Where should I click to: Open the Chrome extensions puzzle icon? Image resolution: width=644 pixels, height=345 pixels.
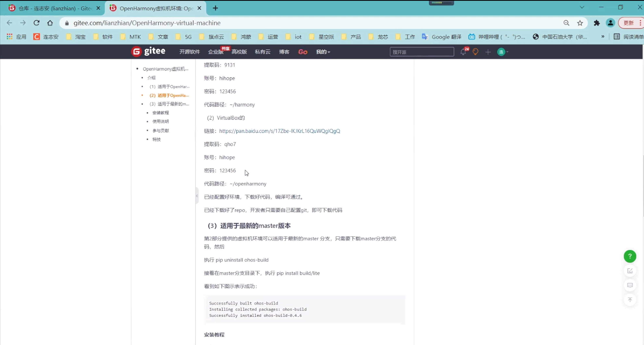coord(597,23)
